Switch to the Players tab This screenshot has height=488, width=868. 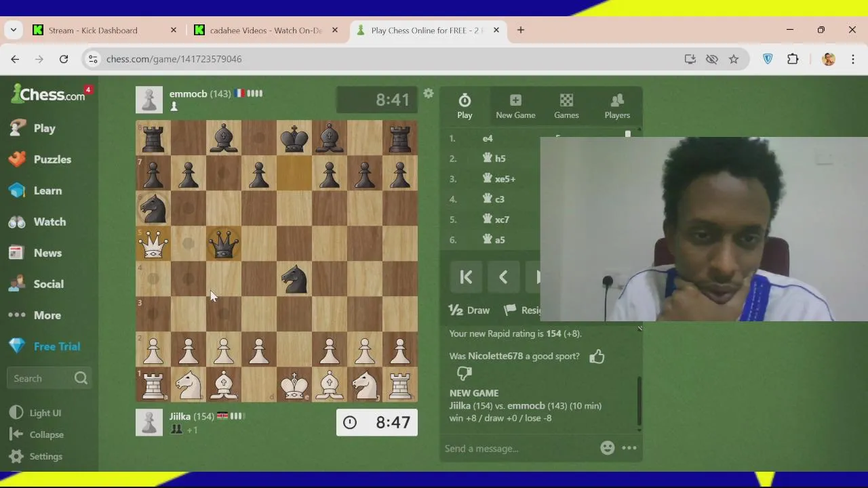617,106
